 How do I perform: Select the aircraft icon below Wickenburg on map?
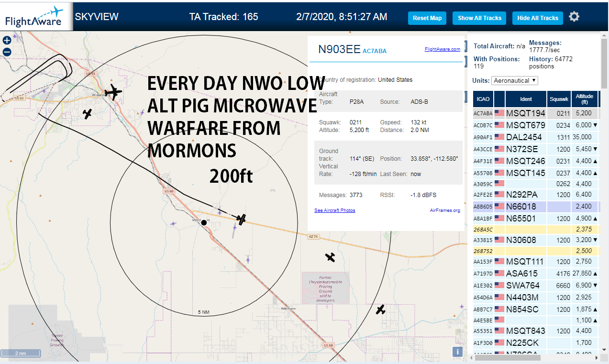point(87,114)
